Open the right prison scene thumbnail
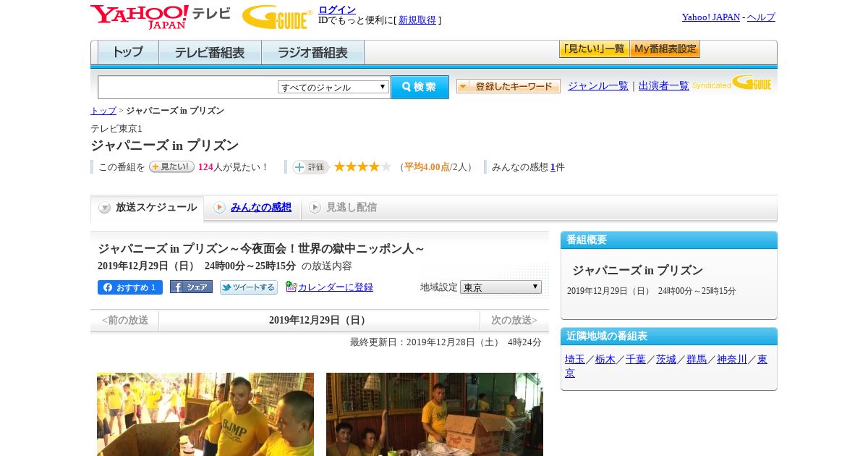The width and height of the screenshot is (868, 456). click(435, 414)
